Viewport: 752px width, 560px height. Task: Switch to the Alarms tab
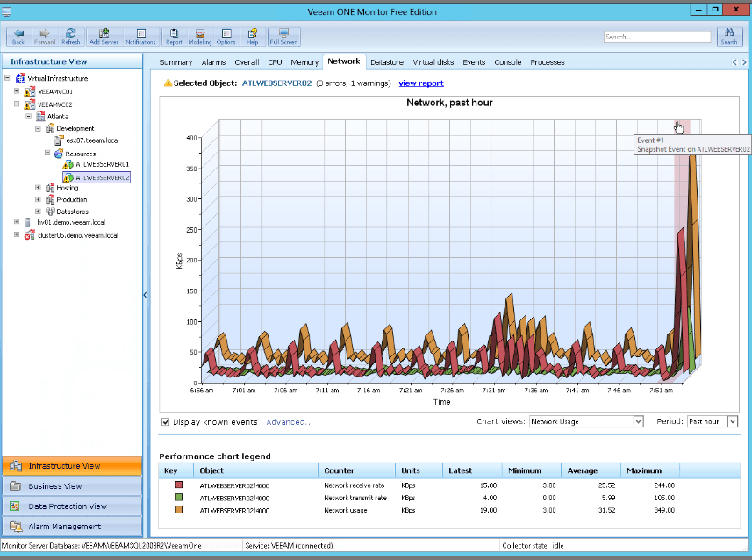tap(213, 62)
